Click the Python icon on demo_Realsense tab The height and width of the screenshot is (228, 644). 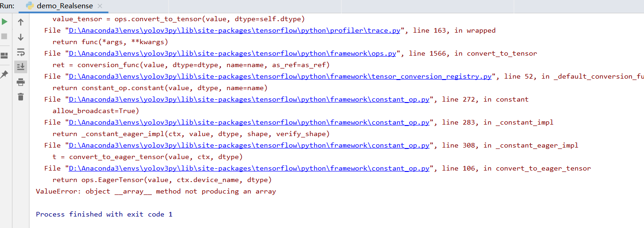(30, 6)
